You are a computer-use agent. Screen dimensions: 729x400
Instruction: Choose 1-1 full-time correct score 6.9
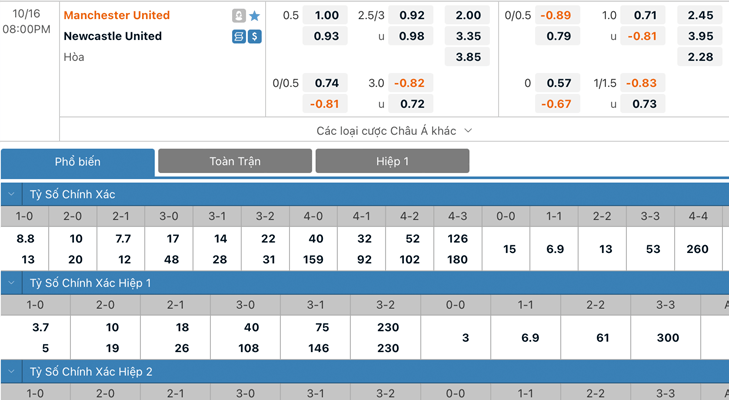tap(554, 249)
